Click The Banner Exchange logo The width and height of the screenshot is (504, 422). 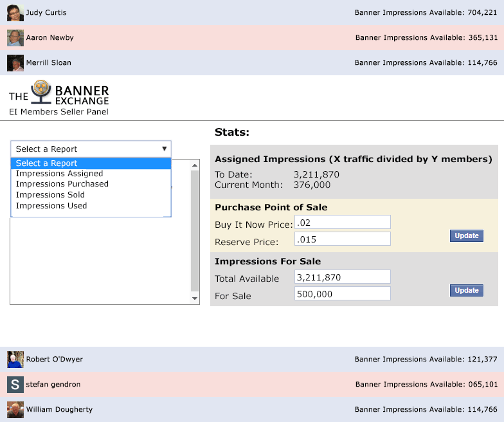click(x=59, y=93)
